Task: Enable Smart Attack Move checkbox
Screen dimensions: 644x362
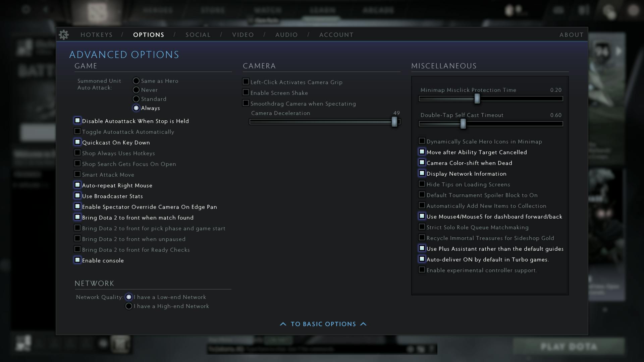Action: pos(77,174)
